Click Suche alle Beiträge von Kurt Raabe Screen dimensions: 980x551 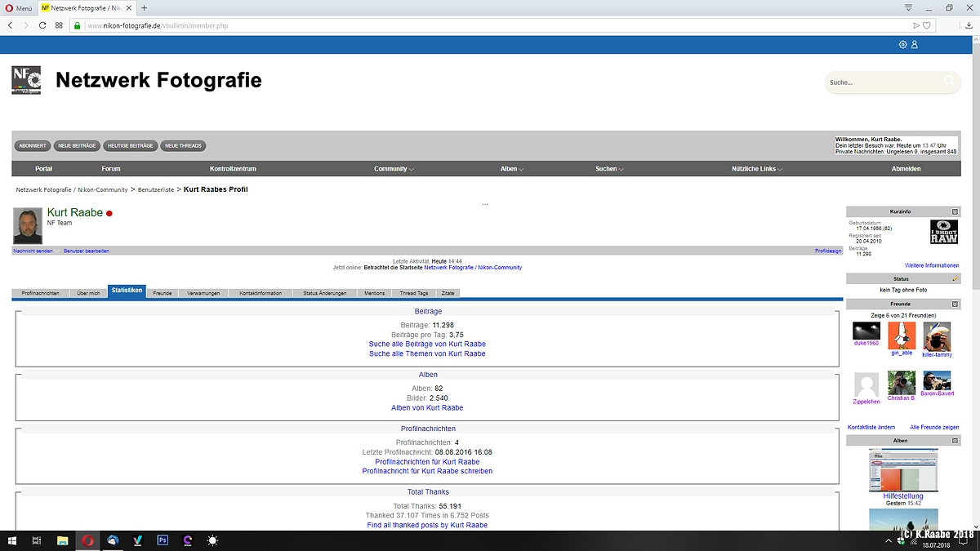tap(427, 344)
